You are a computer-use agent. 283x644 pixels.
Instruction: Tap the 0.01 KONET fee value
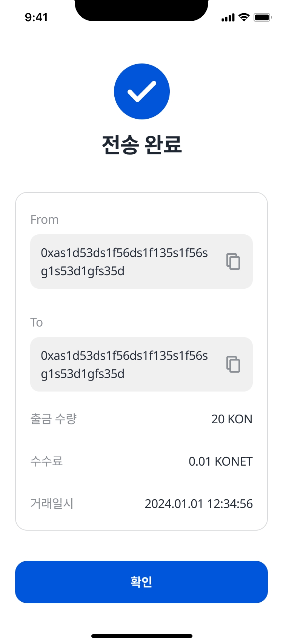(x=221, y=461)
